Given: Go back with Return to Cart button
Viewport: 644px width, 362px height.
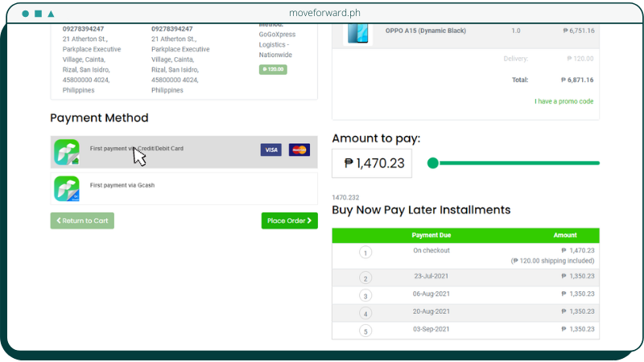Looking at the screenshot, I should (x=82, y=220).
